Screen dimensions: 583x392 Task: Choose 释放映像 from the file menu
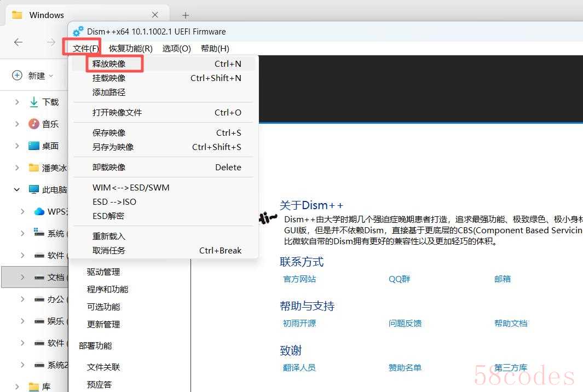(x=109, y=64)
